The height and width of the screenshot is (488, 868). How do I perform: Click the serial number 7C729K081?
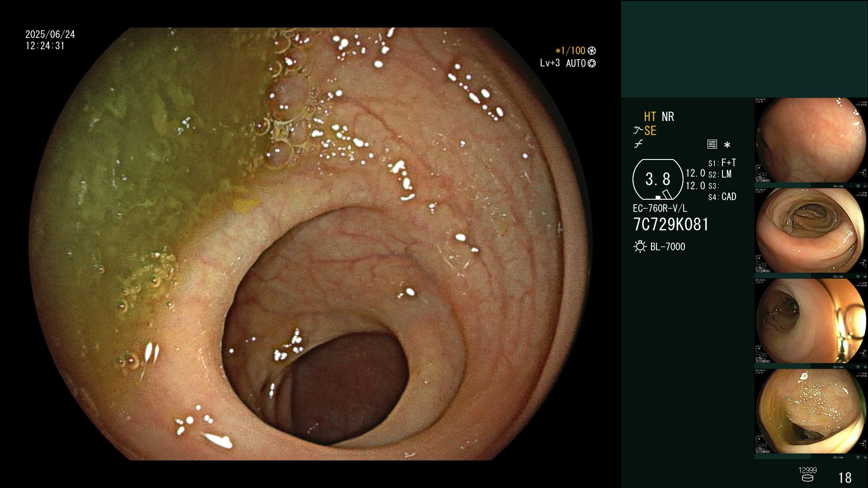click(x=671, y=225)
